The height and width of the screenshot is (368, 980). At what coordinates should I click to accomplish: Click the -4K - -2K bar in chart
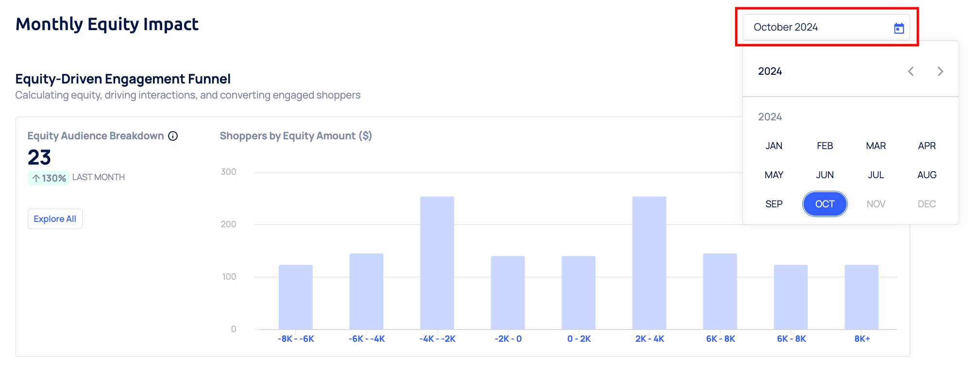pos(437,263)
